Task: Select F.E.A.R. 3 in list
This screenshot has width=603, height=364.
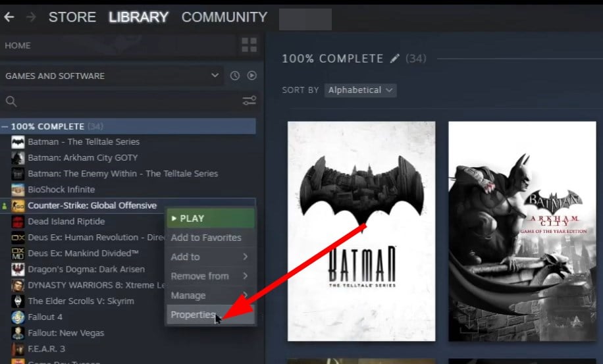Action: coord(46,349)
